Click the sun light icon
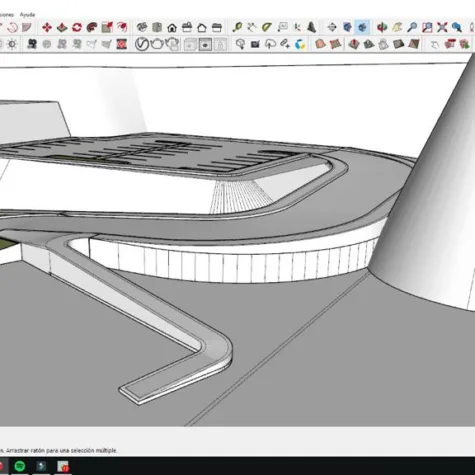 tap(12, 44)
